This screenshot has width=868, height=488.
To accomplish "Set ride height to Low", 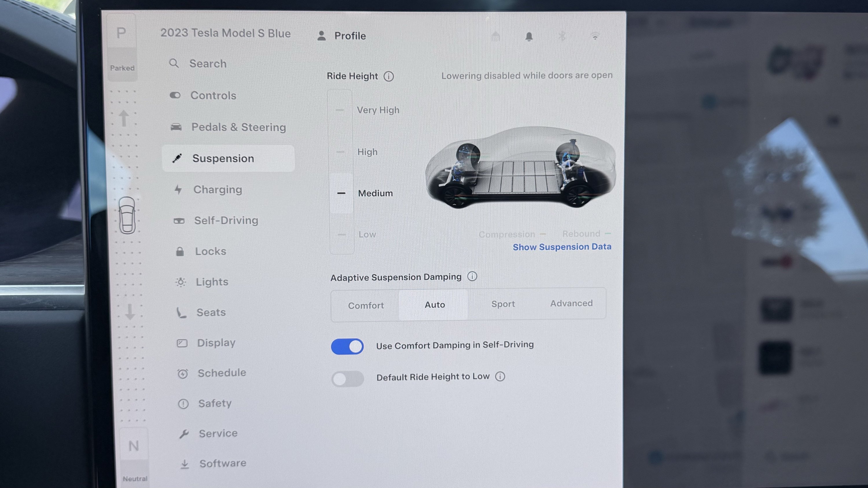I will [356, 234].
